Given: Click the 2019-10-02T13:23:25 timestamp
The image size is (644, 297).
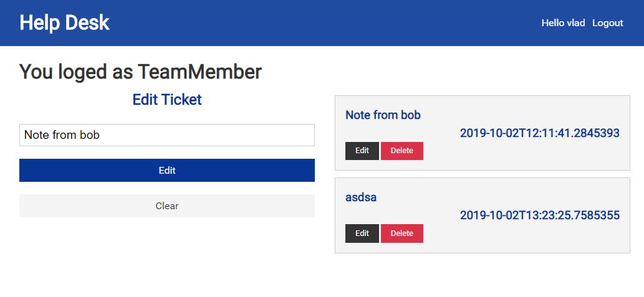Looking at the screenshot, I should [x=539, y=215].
